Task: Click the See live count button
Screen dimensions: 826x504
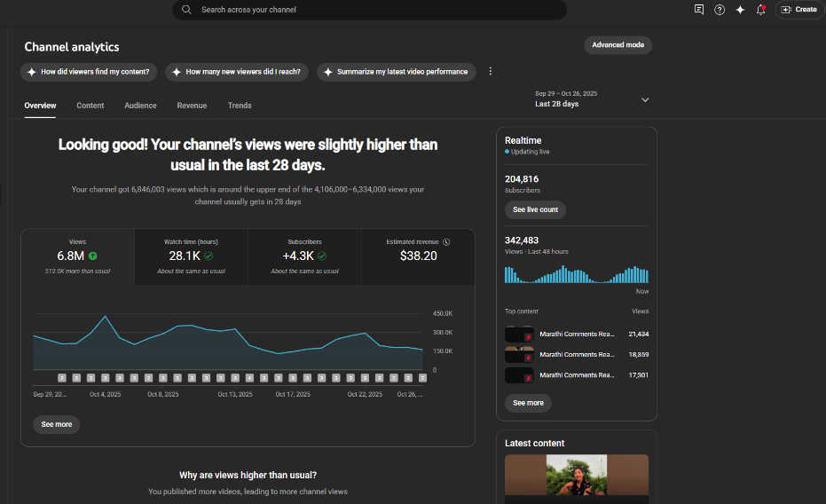Action: click(535, 209)
